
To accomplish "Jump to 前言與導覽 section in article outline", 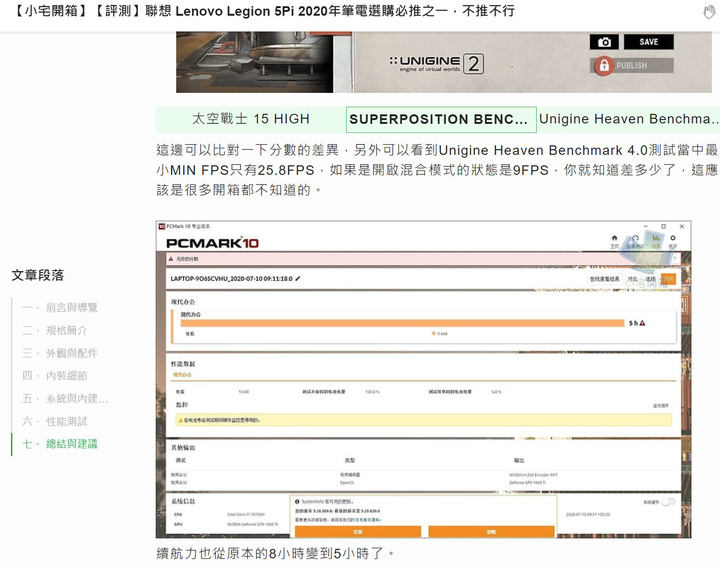I will [60, 308].
